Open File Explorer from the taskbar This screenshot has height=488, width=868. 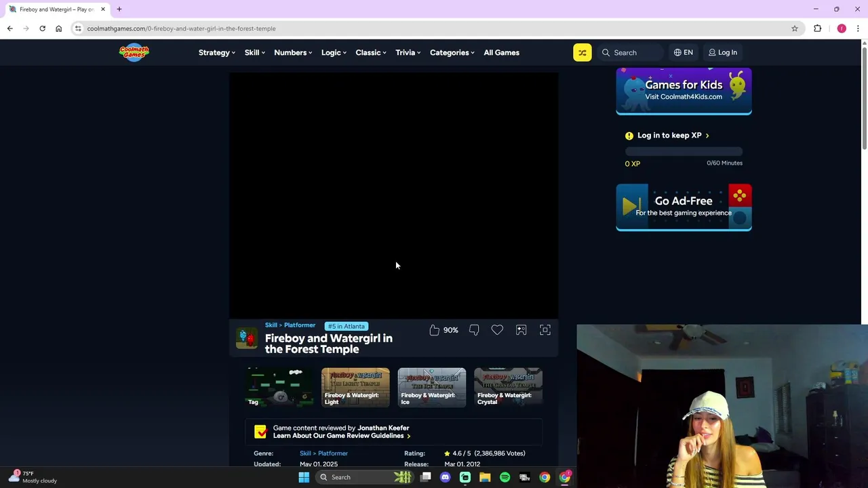[x=485, y=477]
